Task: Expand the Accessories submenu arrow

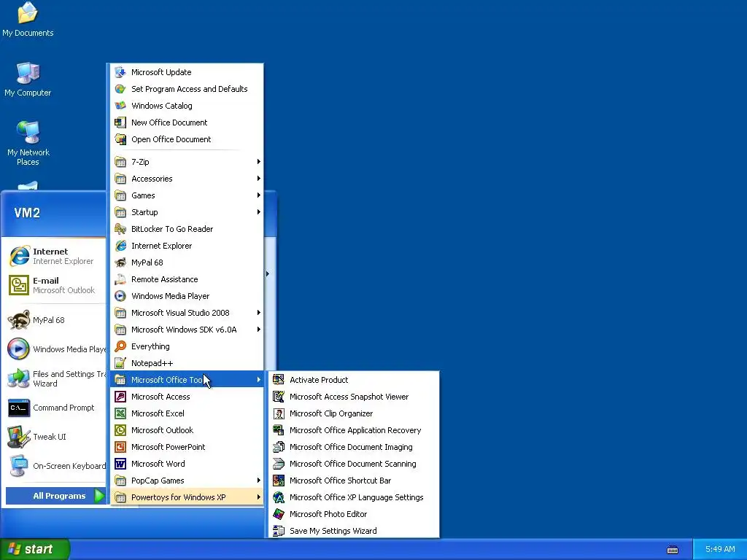Action: (259, 179)
